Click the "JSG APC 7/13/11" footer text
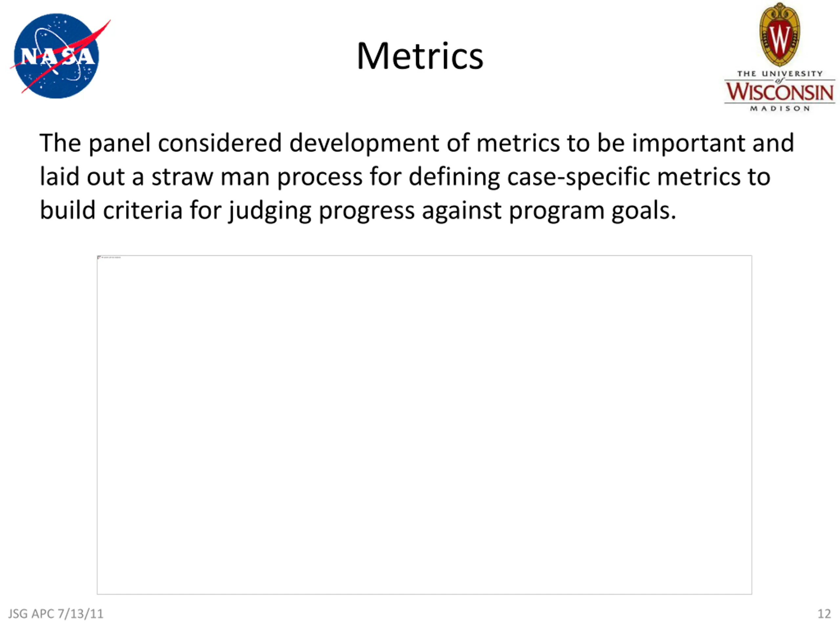Image resolution: width=840 pixels, height=630 pixels. [56, 614]
